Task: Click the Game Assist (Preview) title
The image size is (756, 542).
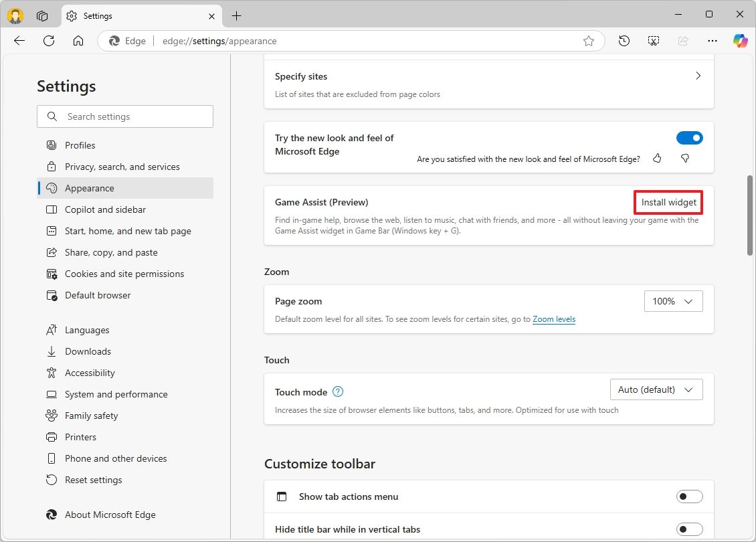Action: tap(322, 202)
